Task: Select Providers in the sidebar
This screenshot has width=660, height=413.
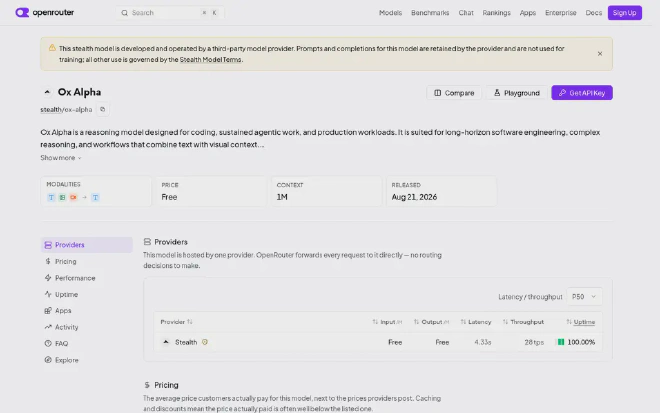Action: click(x=87, y=245)
